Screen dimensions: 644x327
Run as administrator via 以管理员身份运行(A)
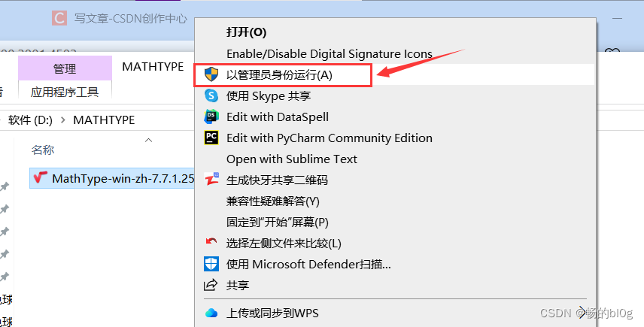279,75
